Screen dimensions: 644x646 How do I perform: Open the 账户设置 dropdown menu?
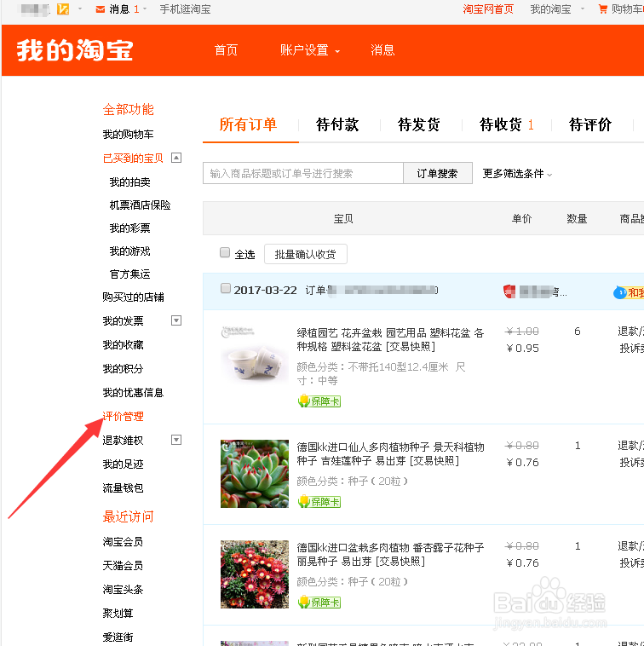309,50
